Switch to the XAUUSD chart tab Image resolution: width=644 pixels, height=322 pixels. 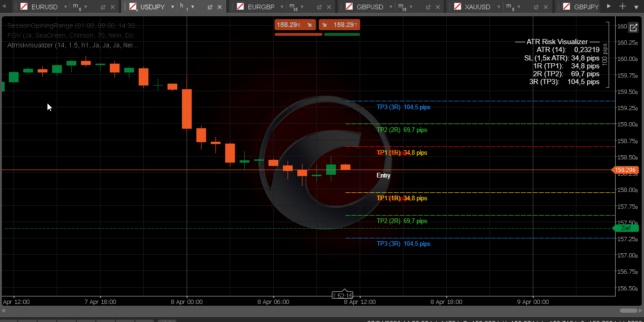[x=477, y=7]
